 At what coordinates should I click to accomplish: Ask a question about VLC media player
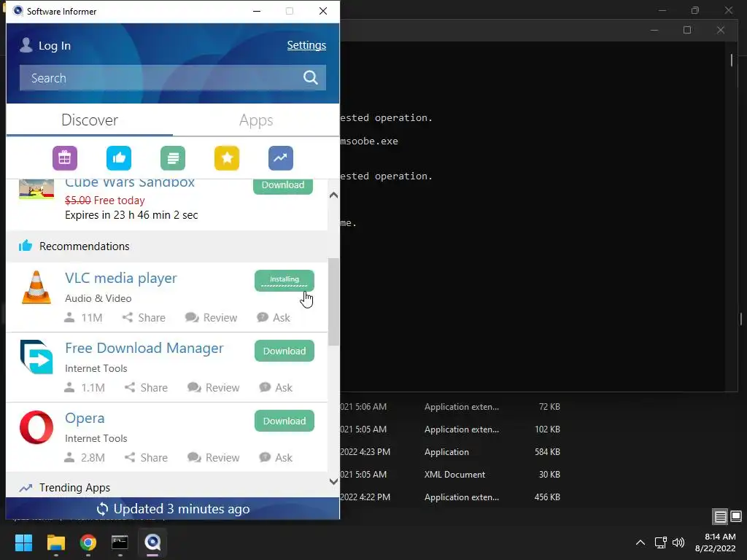point(274,318)
